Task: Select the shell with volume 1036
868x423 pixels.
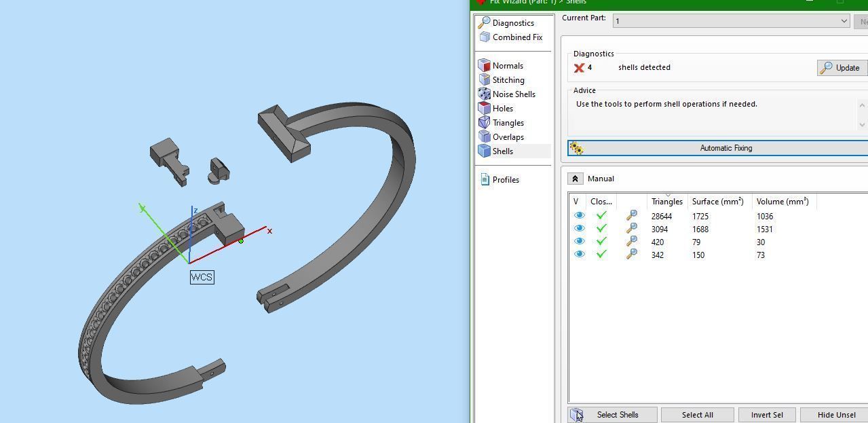Action: tap(764, 217)
